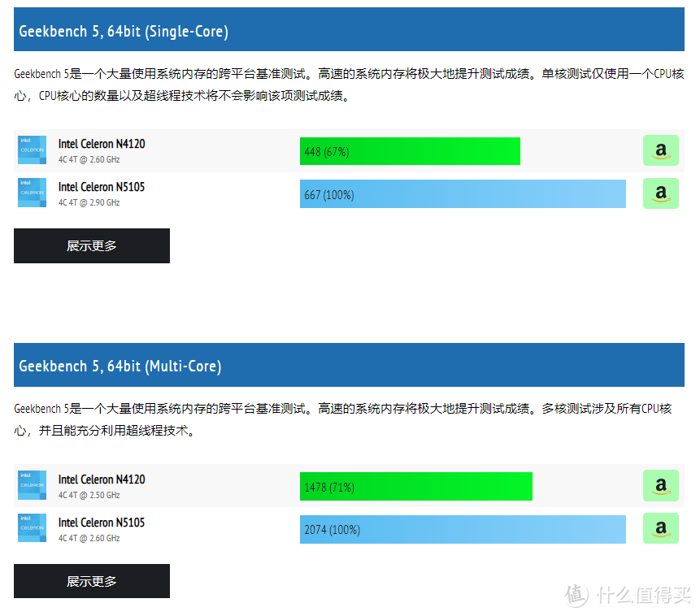Click Celeron logo beside N5105 single-core result
Viewport: 700px width, 616px height.
click(x=33, y=193)
